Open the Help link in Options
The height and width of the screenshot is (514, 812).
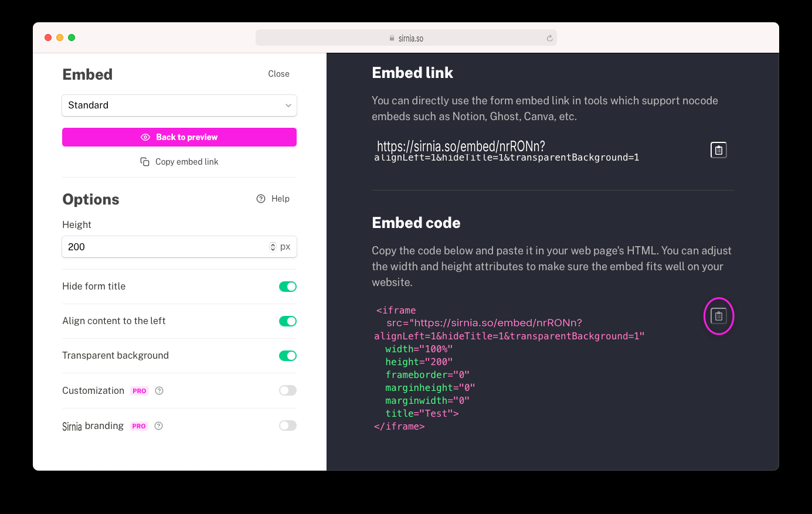pos(273,199)
